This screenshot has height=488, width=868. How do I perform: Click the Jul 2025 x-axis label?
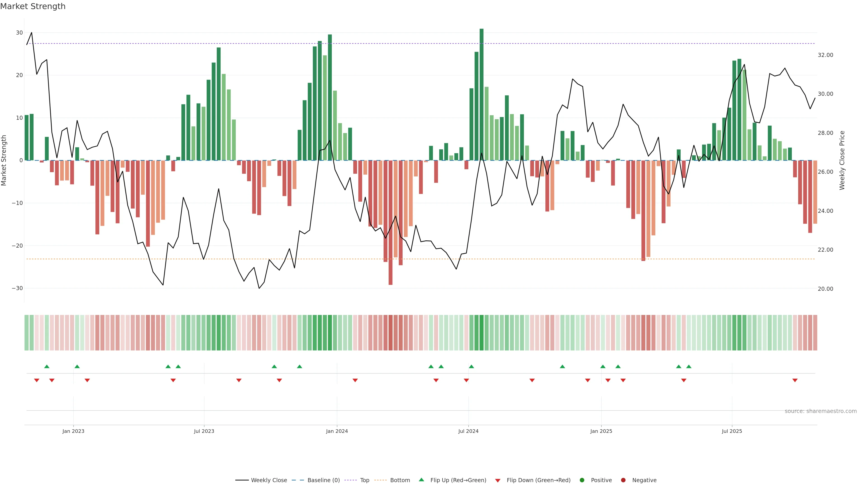tap(731, 431)
